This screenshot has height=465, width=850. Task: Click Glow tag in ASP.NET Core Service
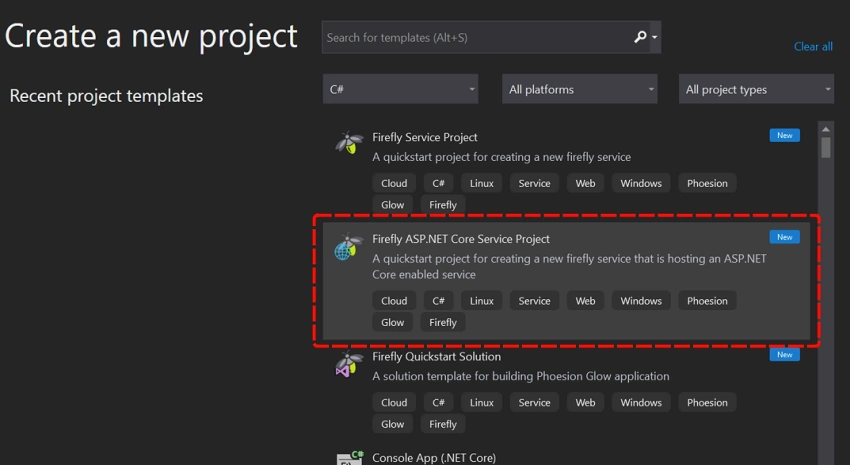coord(392,322)
